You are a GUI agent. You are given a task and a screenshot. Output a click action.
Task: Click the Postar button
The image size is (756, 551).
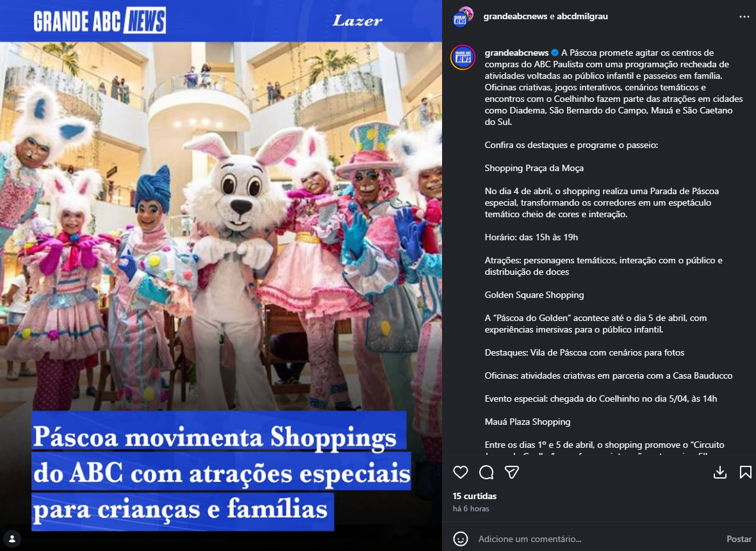pos(739,539)
